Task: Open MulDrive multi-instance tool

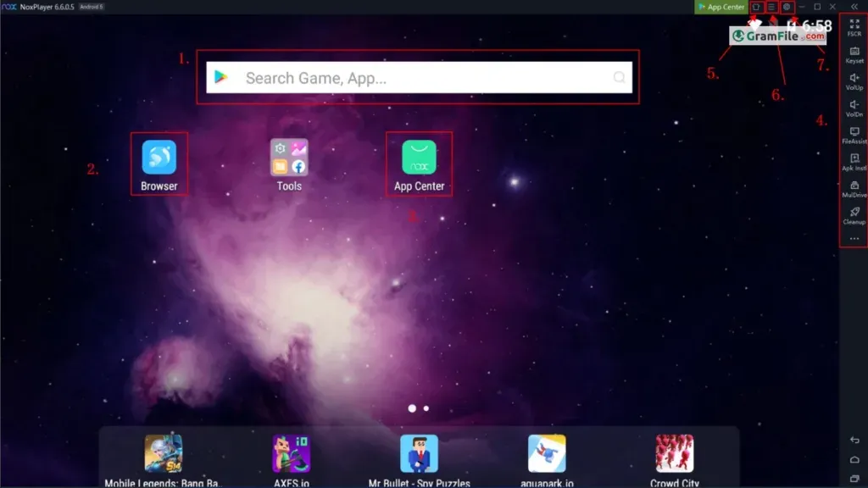Action: pos(854,189)
